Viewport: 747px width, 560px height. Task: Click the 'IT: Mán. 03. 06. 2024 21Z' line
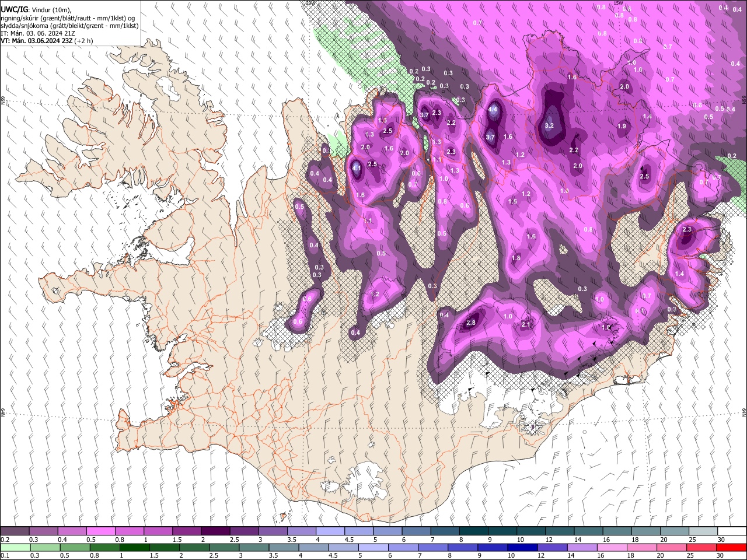click(x=37, y=33)
